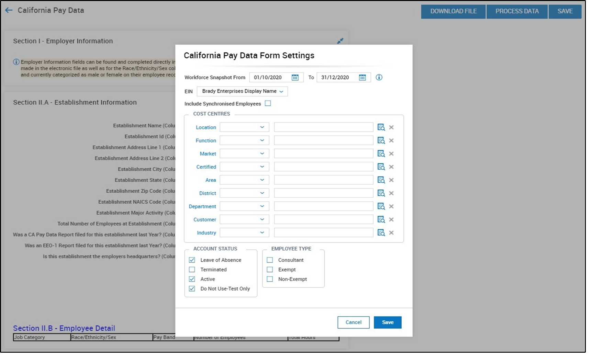
Task: Expand the Department operator dropdown
Action: (244, 206)
